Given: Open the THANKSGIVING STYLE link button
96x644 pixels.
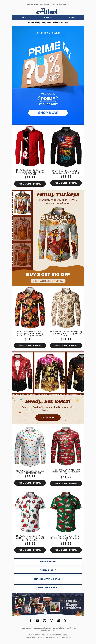Looking at the screenshot, I should [x=48, y=579].
